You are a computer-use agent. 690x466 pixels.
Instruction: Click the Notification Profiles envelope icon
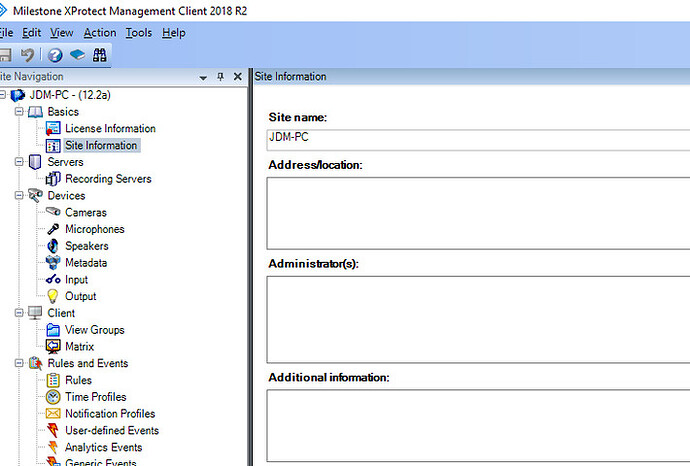point(53,414)
